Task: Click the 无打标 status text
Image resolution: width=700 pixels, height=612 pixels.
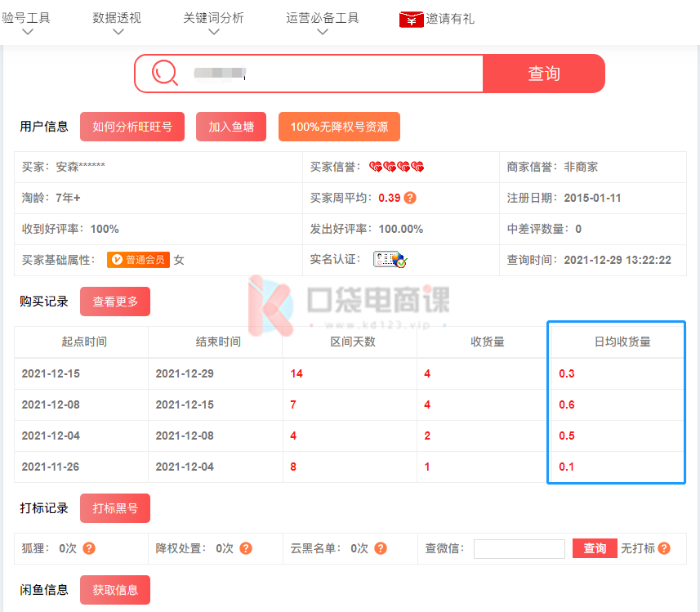Action: coord(638,548)
